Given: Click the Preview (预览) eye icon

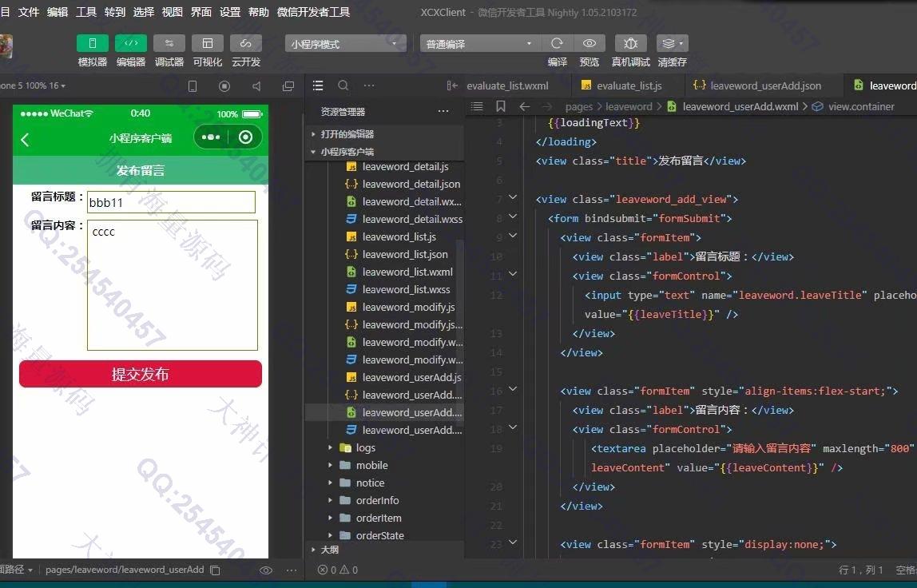Looking at the screenshot, I should [589, 43].
